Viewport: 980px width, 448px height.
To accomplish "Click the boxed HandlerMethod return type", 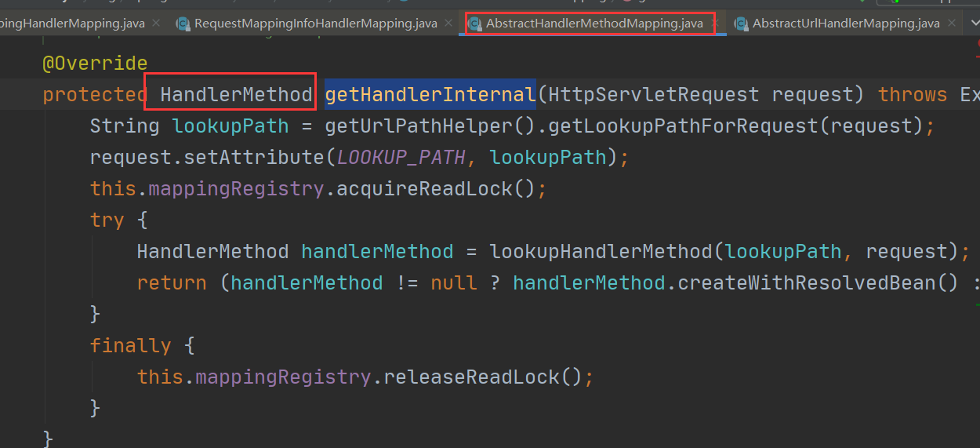I will (x=236, y=95).
